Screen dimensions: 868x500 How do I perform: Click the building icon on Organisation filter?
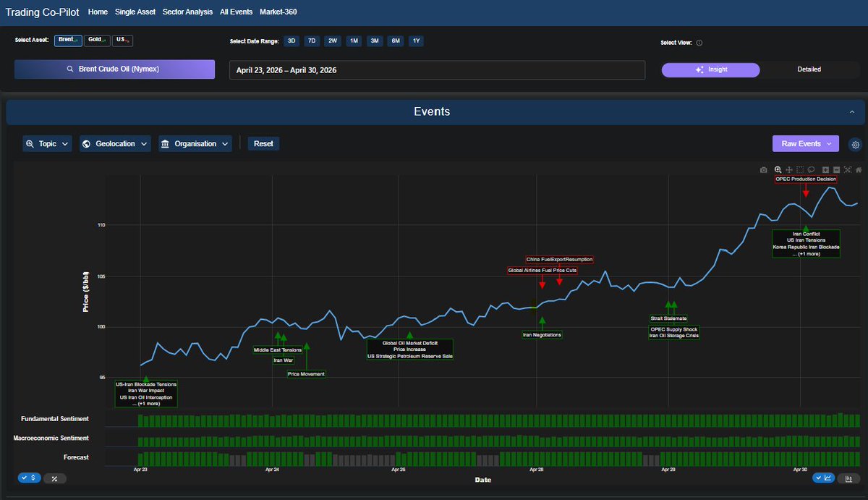coord(166,144)
